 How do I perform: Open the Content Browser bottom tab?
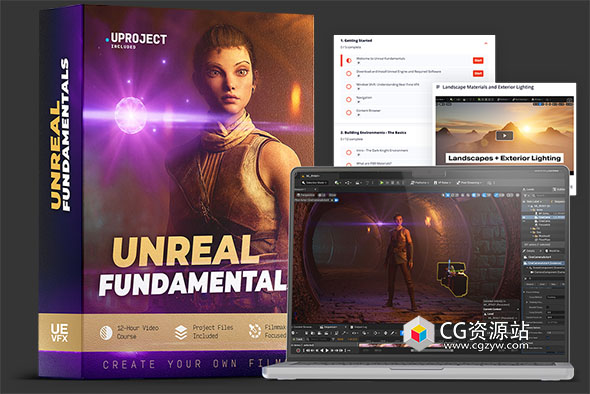(x=303, y=327)
